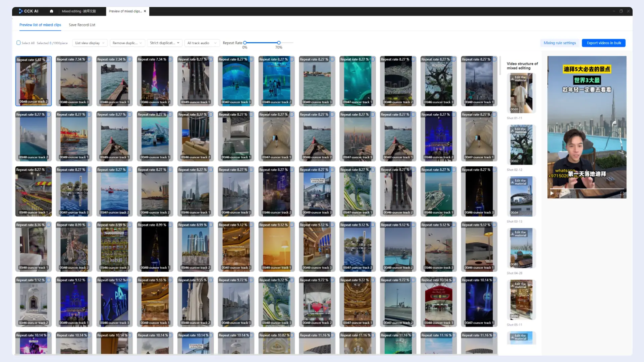Select the blue ice crystal clip thumbnail
The width and height of the screenshot is (644, 362).
click(155, 136)
